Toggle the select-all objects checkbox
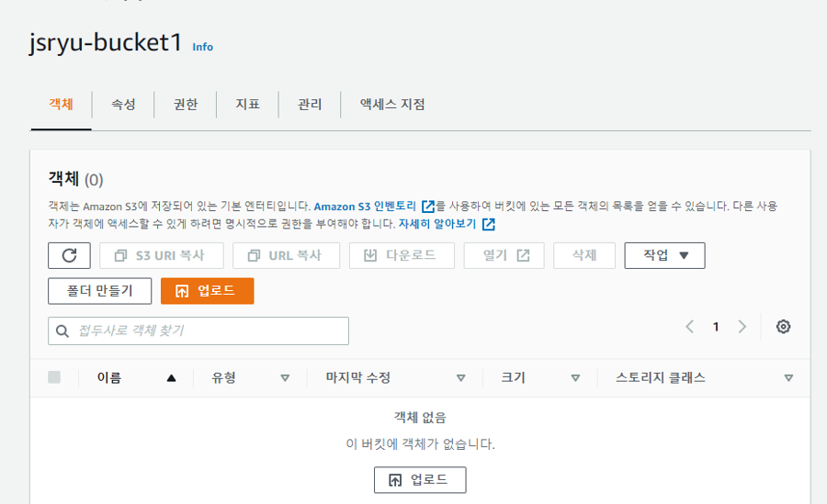Viewport: 827px width, 504px height. click(x=54, y=377)
